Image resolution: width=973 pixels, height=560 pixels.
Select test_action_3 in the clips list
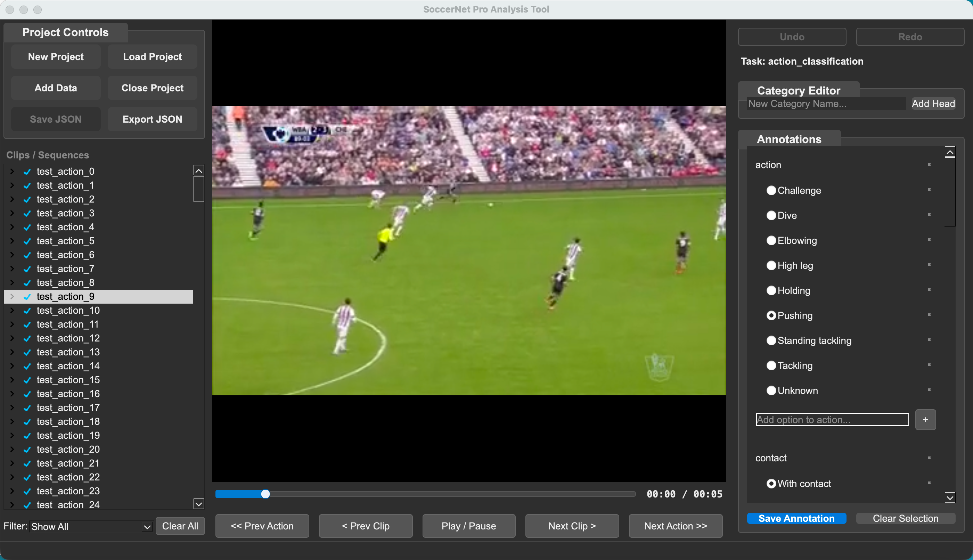click(65, 213)
